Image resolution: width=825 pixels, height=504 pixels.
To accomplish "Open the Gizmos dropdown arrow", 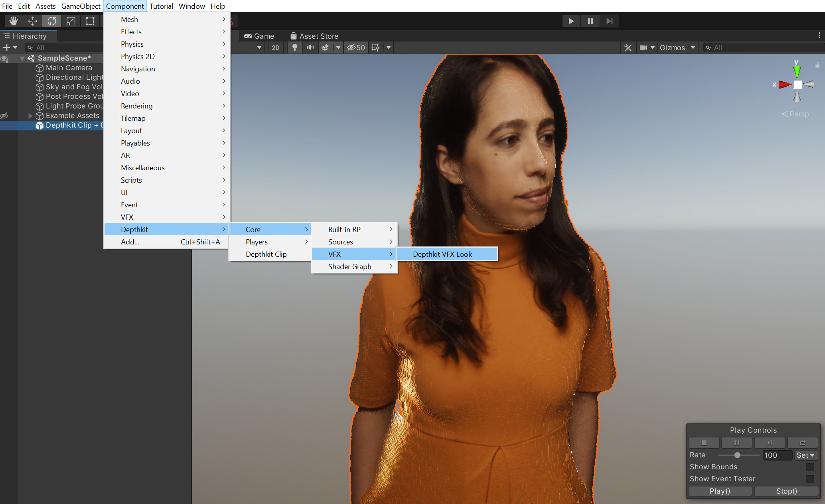I will 693,47.
